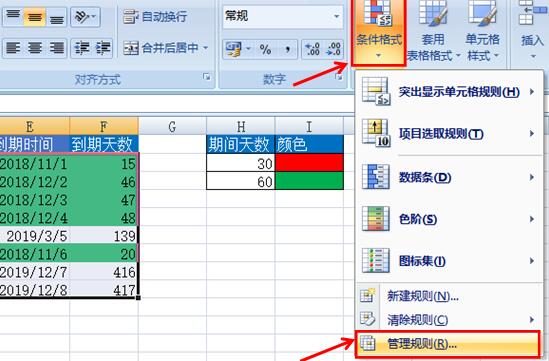Toggle center horizontal text alignment
This screenshot has width=549, height=361.
click(x=35, y=48)
